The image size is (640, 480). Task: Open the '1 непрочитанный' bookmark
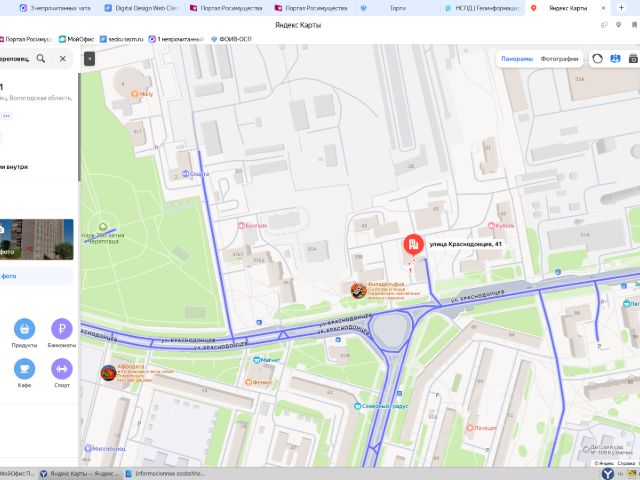point(176,39)
